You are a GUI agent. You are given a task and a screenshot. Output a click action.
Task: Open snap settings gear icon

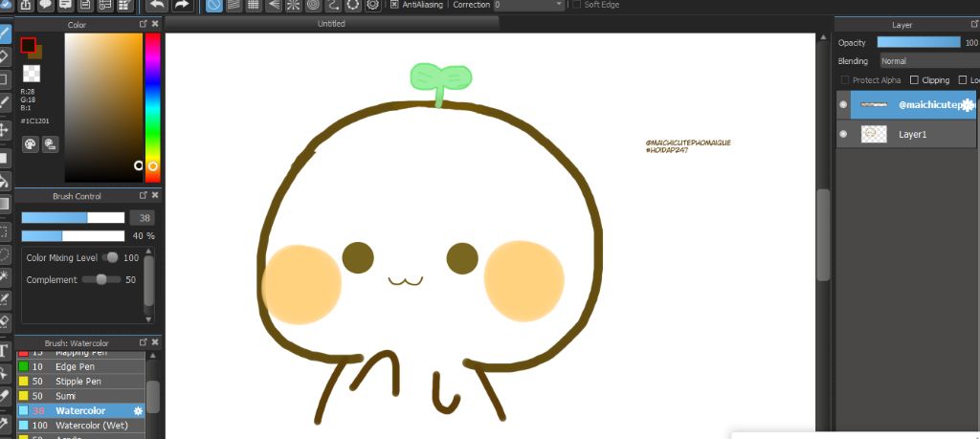pos(373,5)
